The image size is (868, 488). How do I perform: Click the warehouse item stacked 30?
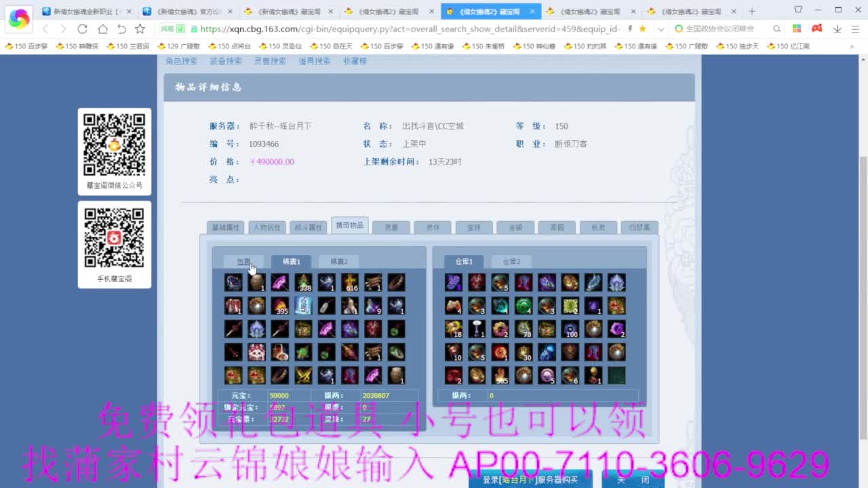point(524,352)
